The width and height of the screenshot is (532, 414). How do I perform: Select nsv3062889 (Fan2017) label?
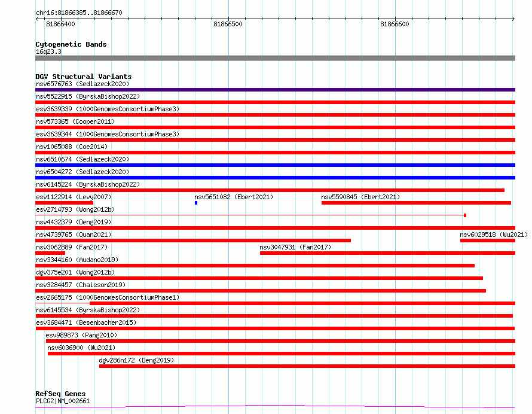point(72,247)
